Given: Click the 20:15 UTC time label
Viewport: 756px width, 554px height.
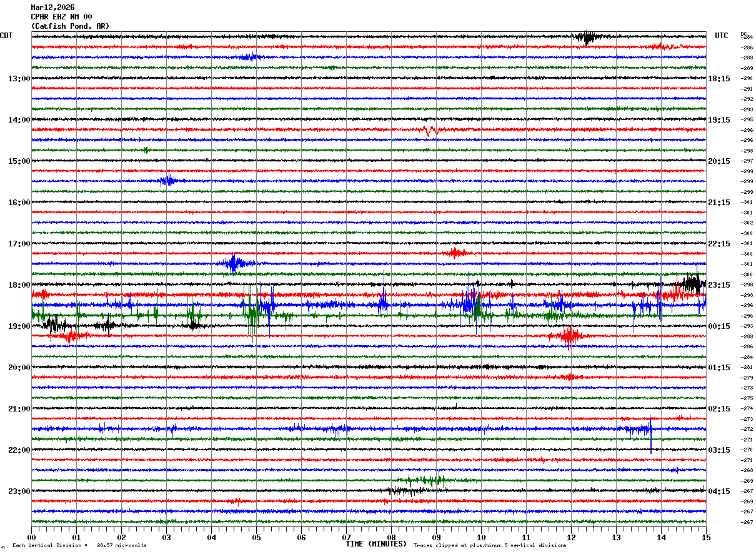Looking at the screenshot, I should [x=719, y=161].
